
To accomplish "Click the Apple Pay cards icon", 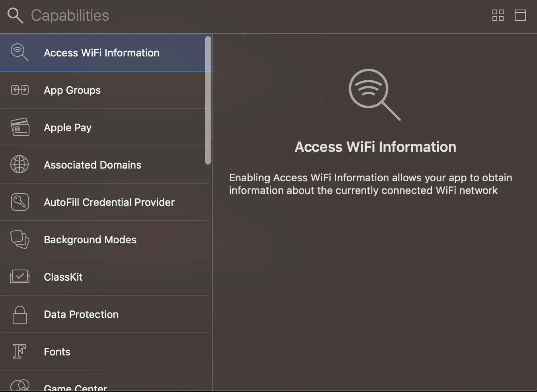I will 19,127.
